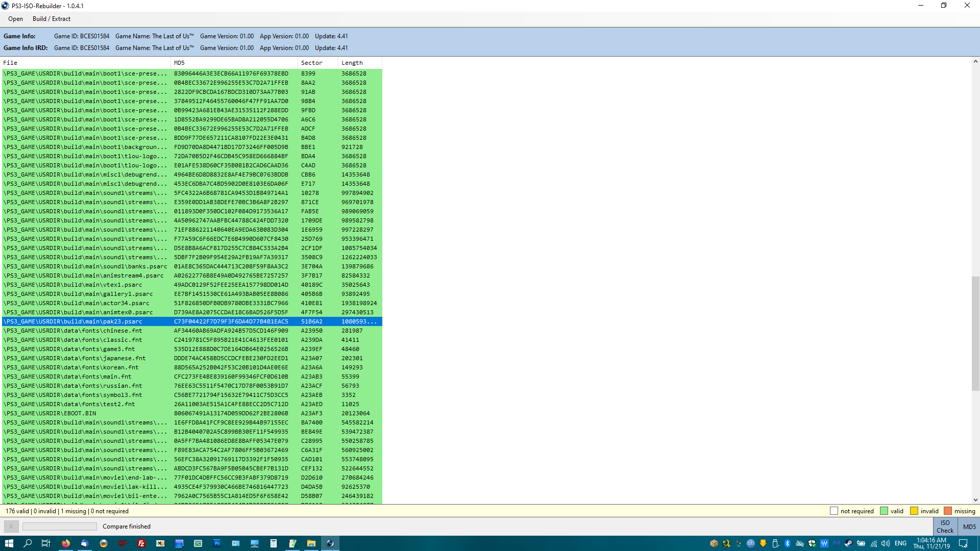Click the compare progress bar
This screenshot has height=551, width=980.
tap(59, 527)
